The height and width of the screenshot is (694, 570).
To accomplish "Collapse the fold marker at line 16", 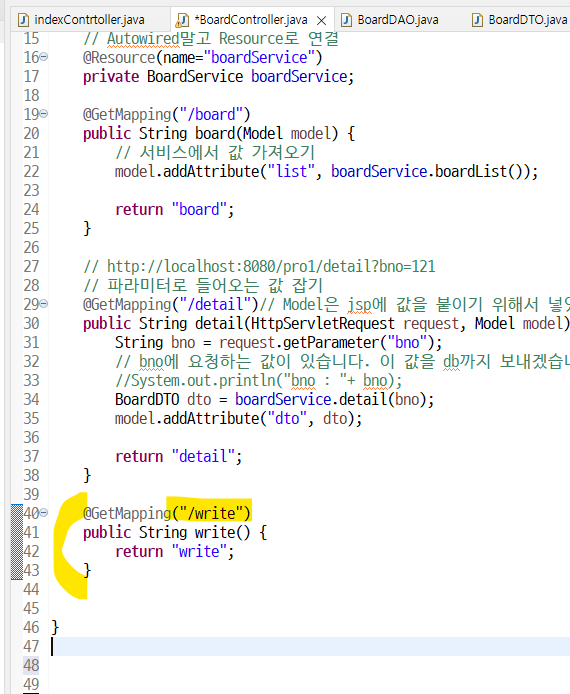I will coord(44,57).
